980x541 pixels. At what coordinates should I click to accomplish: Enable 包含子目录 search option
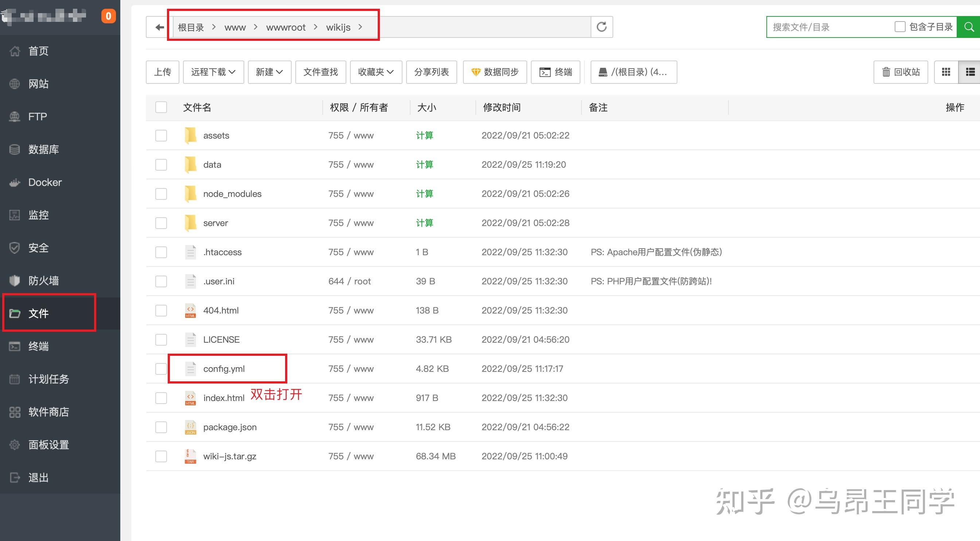[900, 26]
